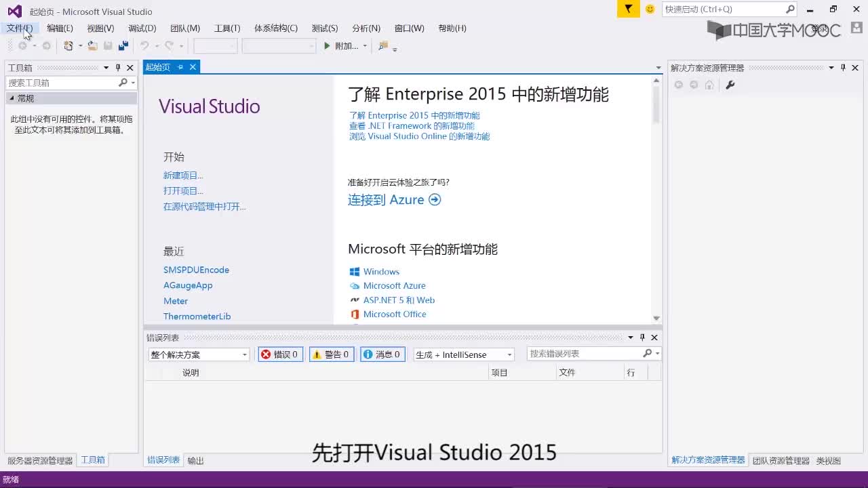The image size is (868, 488).
Task: Switch to the 团队资源管理器 tab
Action: (x=781, y=460)
